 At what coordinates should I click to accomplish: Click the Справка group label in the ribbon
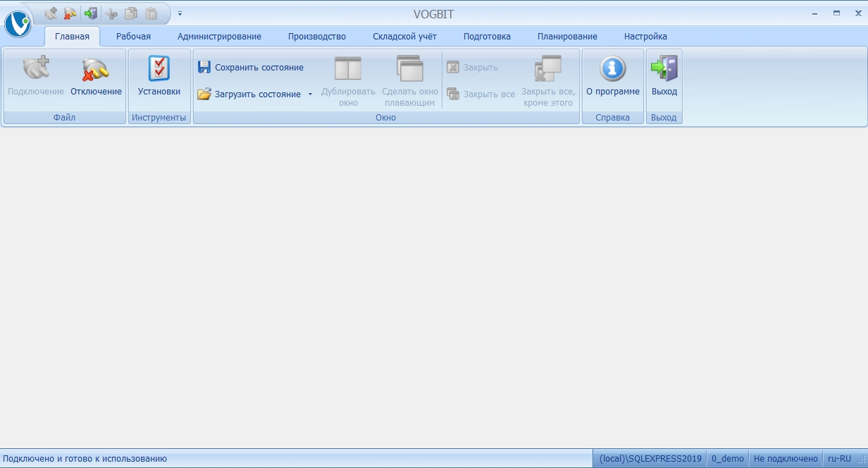[613, 118]
